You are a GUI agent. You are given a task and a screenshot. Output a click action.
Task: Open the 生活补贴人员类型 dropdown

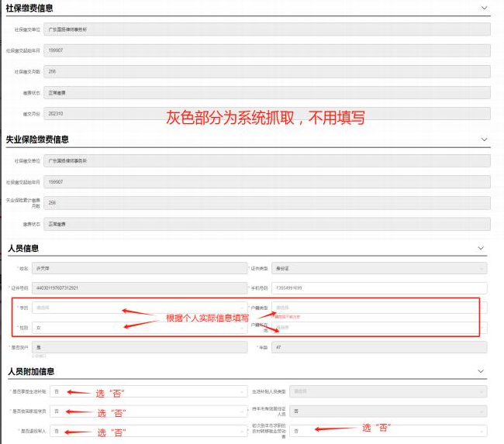click(x=388, y=391)
